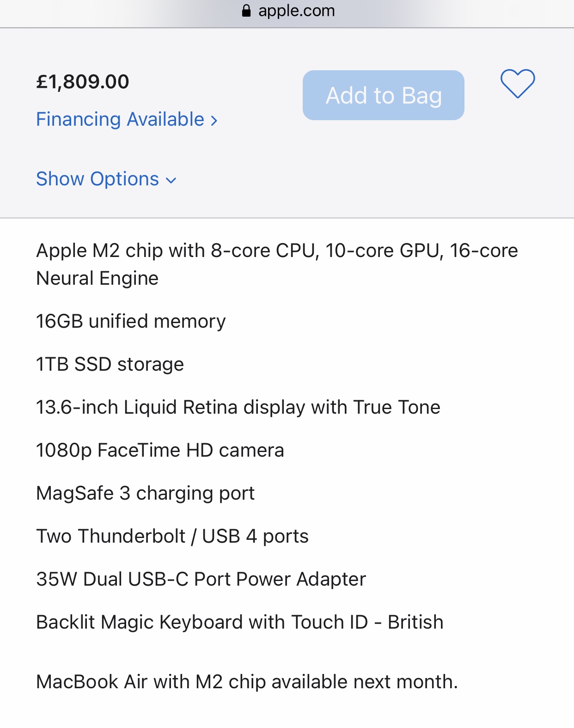Click the Show Options down chevron

pyautogui.click(x=171, y=180)
